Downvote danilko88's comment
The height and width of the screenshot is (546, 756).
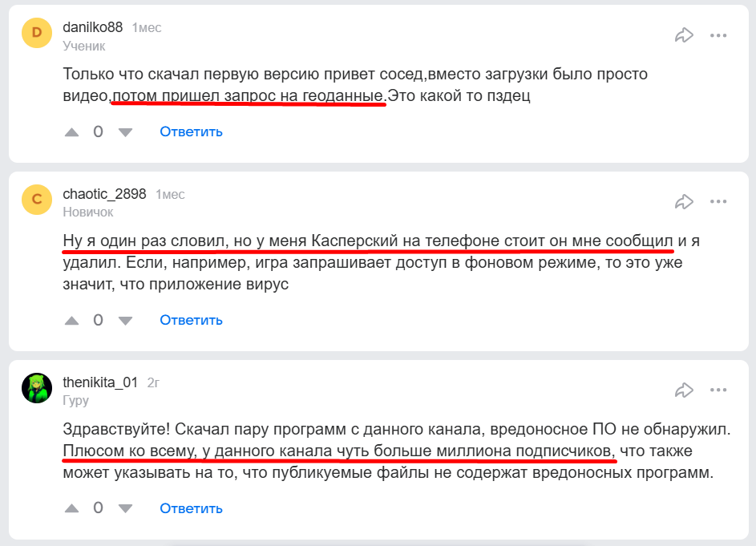tap(125, 131)
